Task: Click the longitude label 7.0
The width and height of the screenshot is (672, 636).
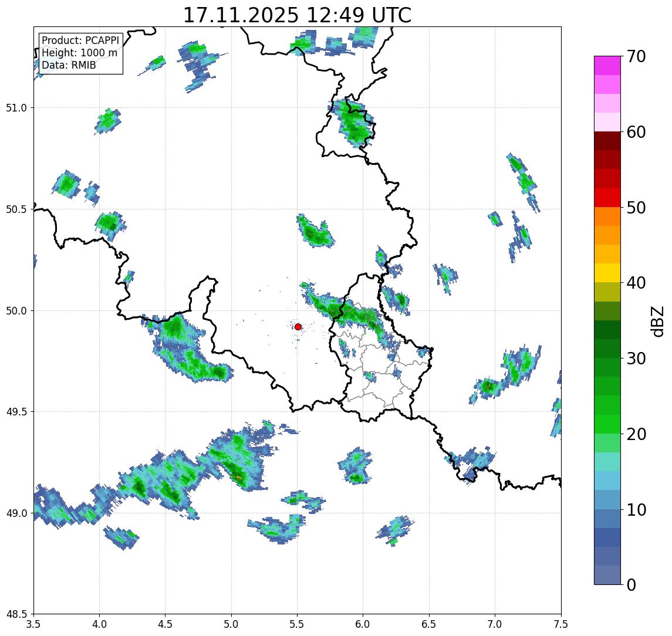Action: point(495,624)
